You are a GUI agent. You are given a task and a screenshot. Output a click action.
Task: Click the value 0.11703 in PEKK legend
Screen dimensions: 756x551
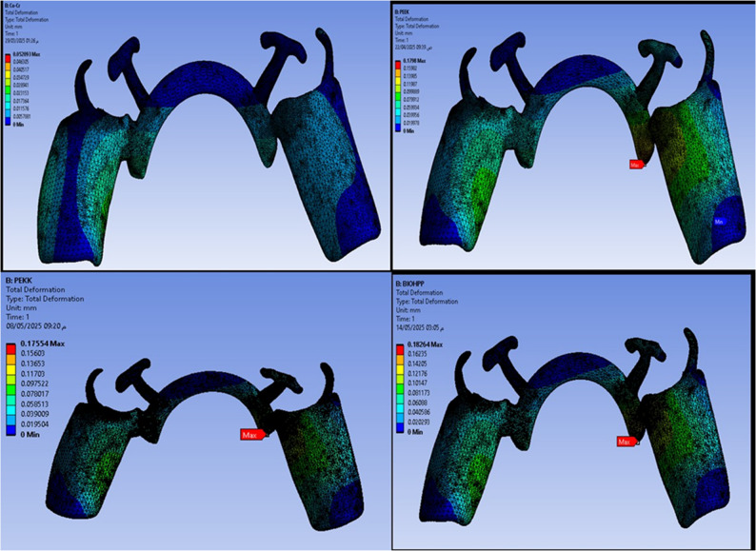[32, 374]
